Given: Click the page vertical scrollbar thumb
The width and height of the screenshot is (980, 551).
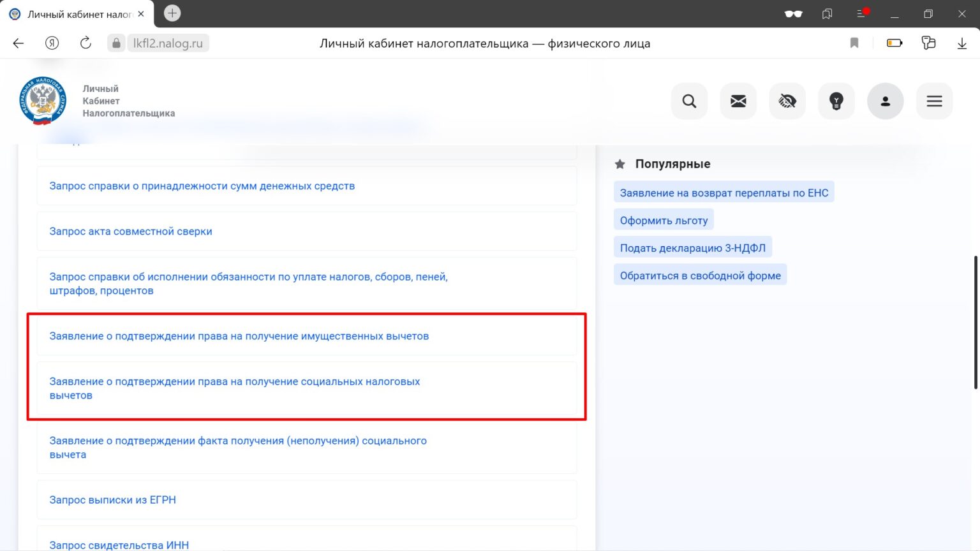Looking at the screenshot, I should coord(976,322).
